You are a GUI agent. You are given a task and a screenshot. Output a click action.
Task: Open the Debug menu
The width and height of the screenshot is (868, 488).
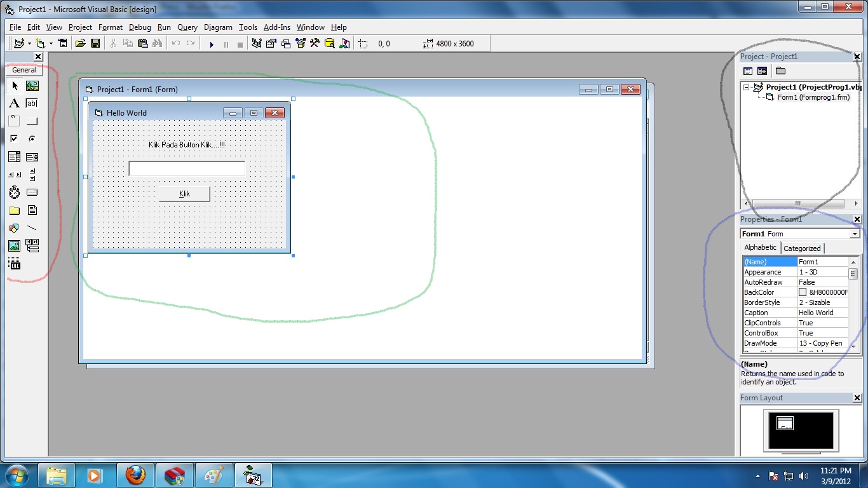[140, 27]
